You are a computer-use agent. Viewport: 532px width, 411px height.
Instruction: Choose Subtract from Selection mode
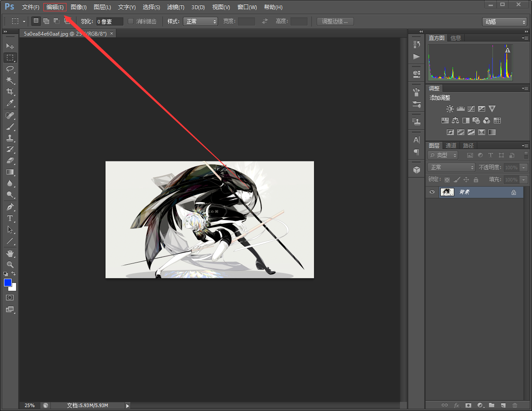56,21
